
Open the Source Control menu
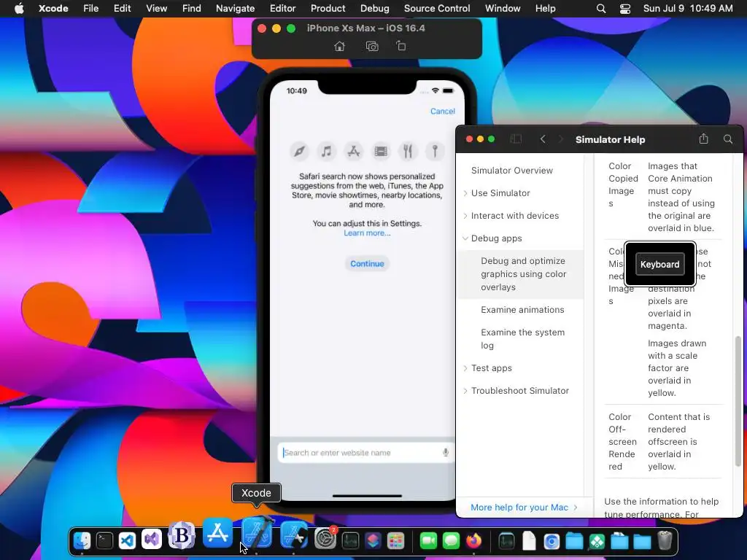[437, 9]
